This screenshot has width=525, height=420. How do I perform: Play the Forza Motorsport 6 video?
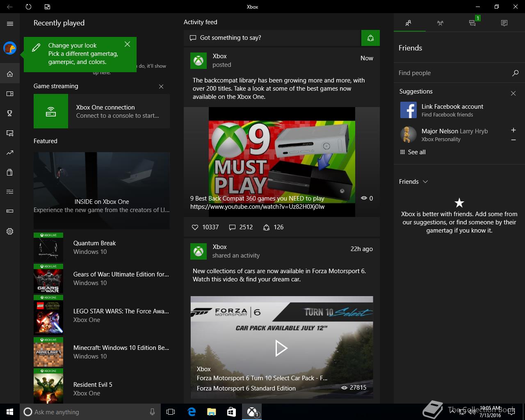(281, 348)
